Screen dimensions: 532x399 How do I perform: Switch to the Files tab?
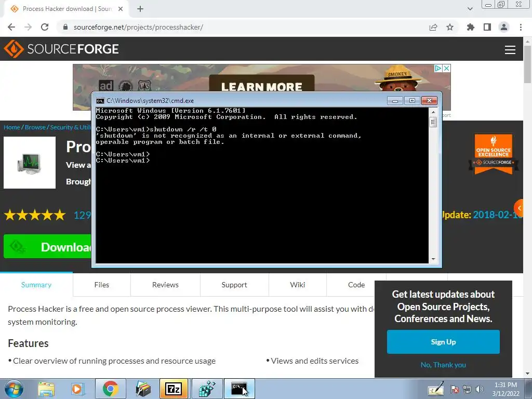[x=102, y=285]
